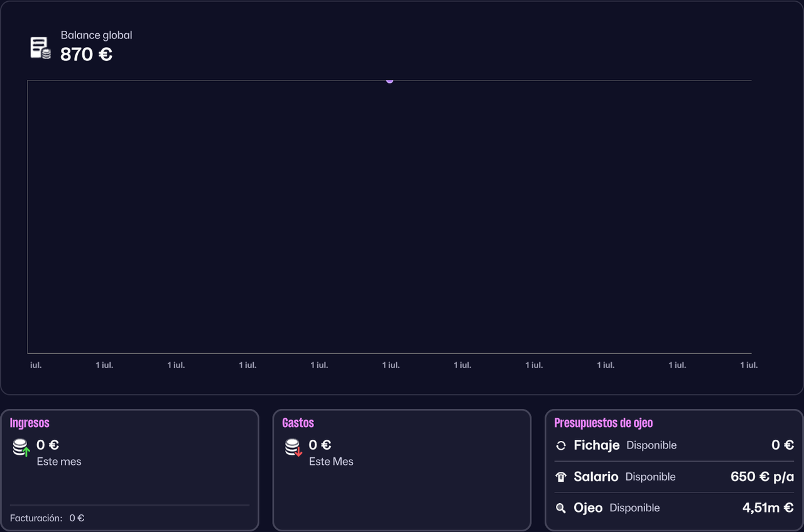
Task: Click the Salario budget label
Action: pyautogui.click(x=596, y=477)
